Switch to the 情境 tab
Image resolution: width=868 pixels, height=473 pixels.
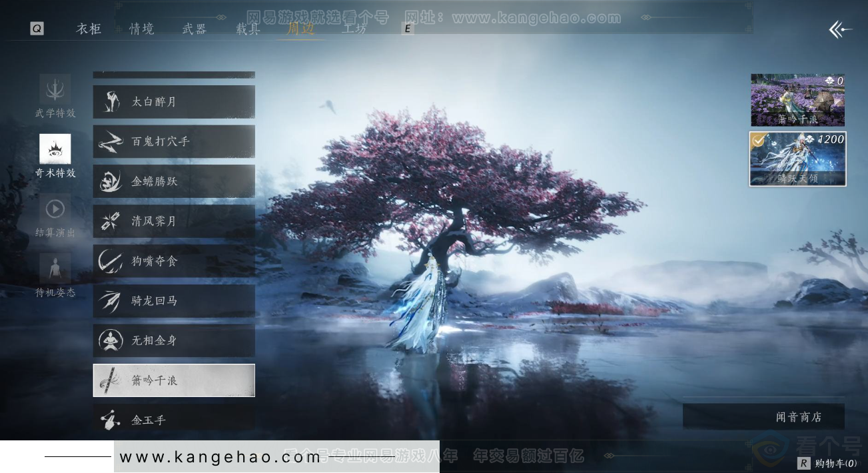[141, 29]
